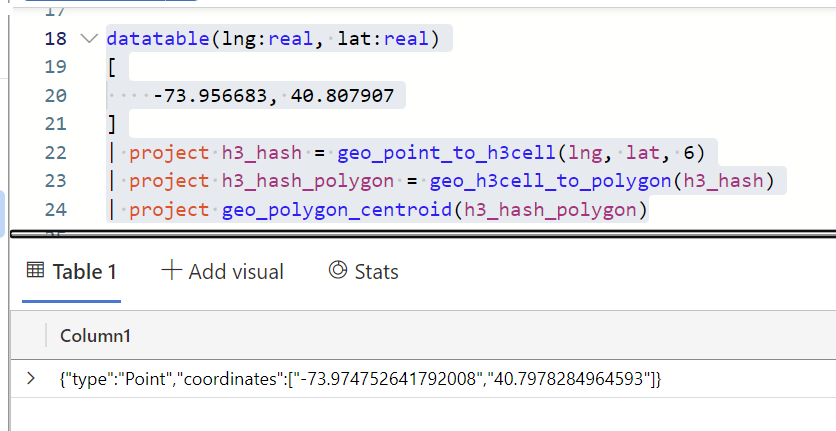
Task: Click line number 24 in gutter
Action: click(x=55, y=210)
